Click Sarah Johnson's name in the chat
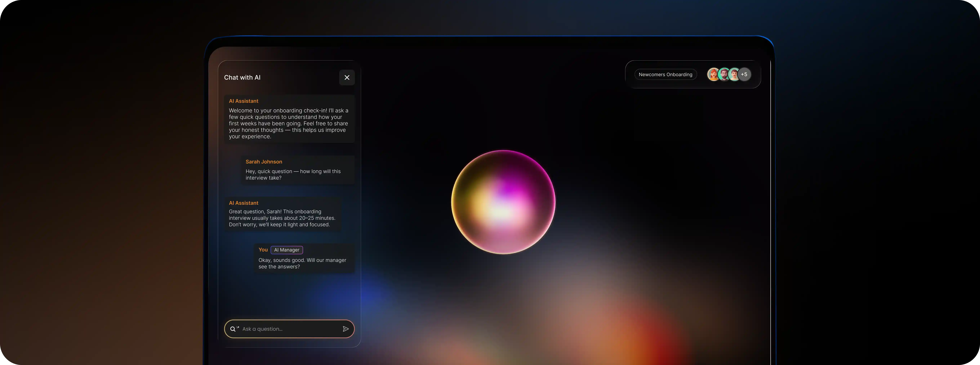Screen dimensions: 980x365 [x=264, y=162]
